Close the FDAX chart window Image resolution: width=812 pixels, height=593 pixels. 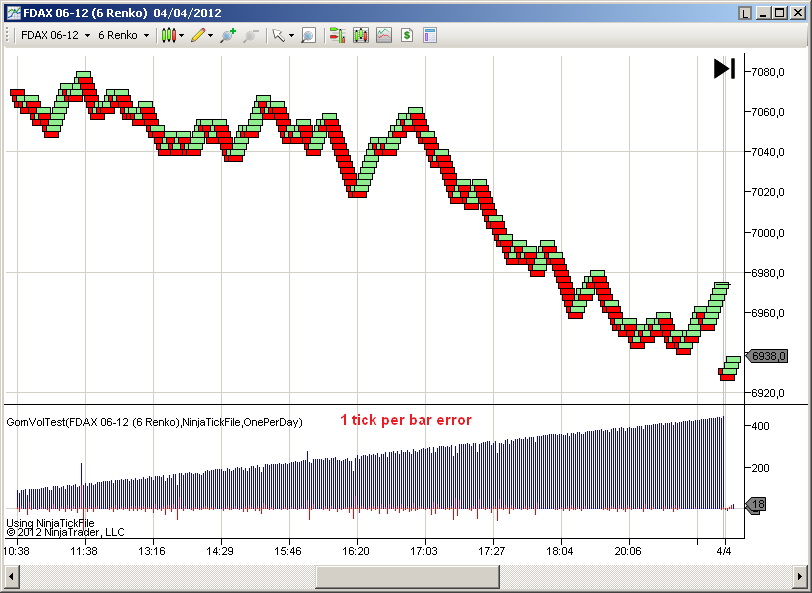pyautogui.click(x=798, y=13)
